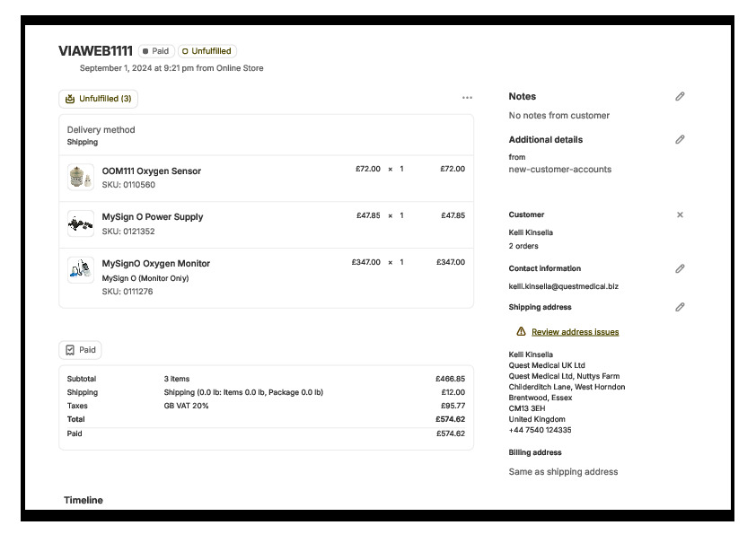The width and height of the screenshot is (756, 534).
Task: Click the Unfulfilled (3) box icon
Action: (70, 99)
